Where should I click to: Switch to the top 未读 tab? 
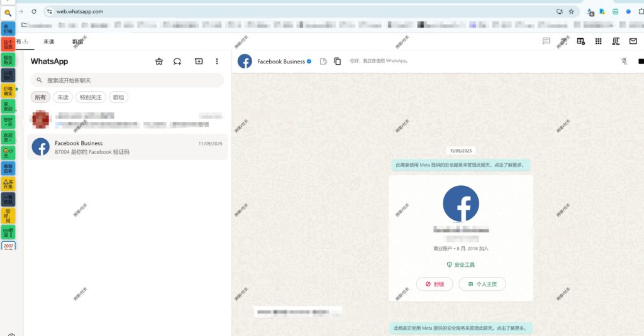click(x=49, y=41)
